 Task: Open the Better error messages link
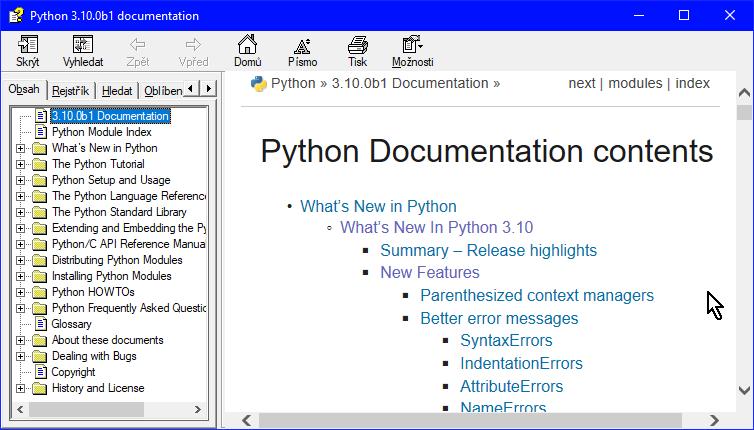[x=499, y=318]
